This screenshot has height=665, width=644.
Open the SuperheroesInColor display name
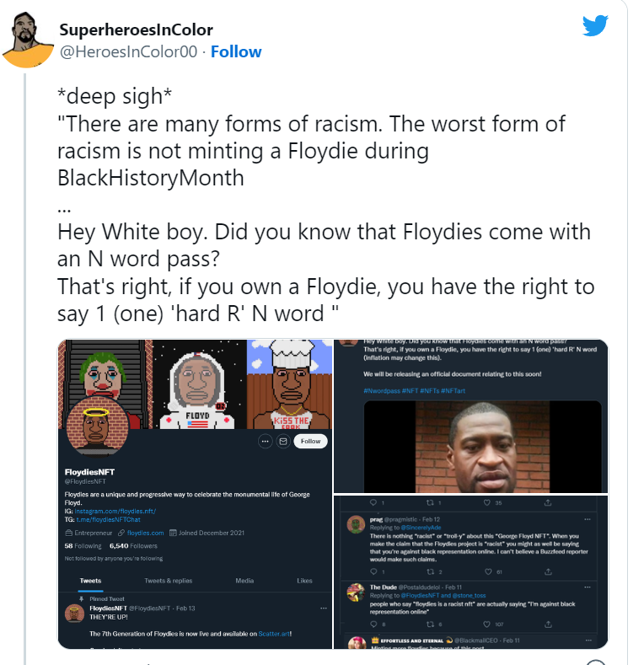(136, 29)
